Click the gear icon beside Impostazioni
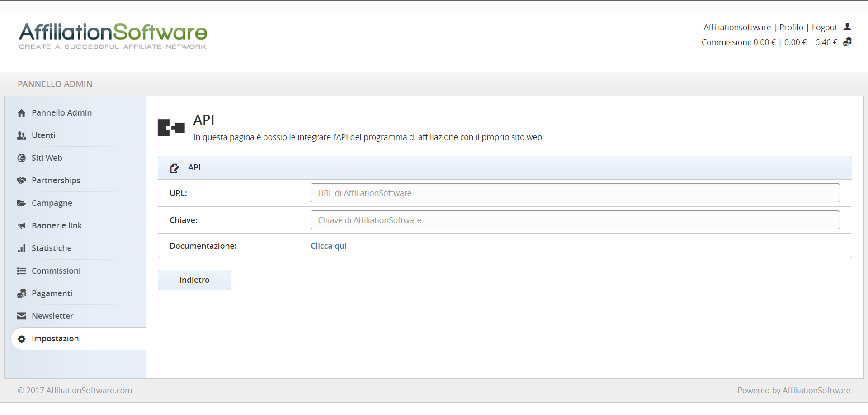The width and height of the screenshot is (868, 415). 21,339
